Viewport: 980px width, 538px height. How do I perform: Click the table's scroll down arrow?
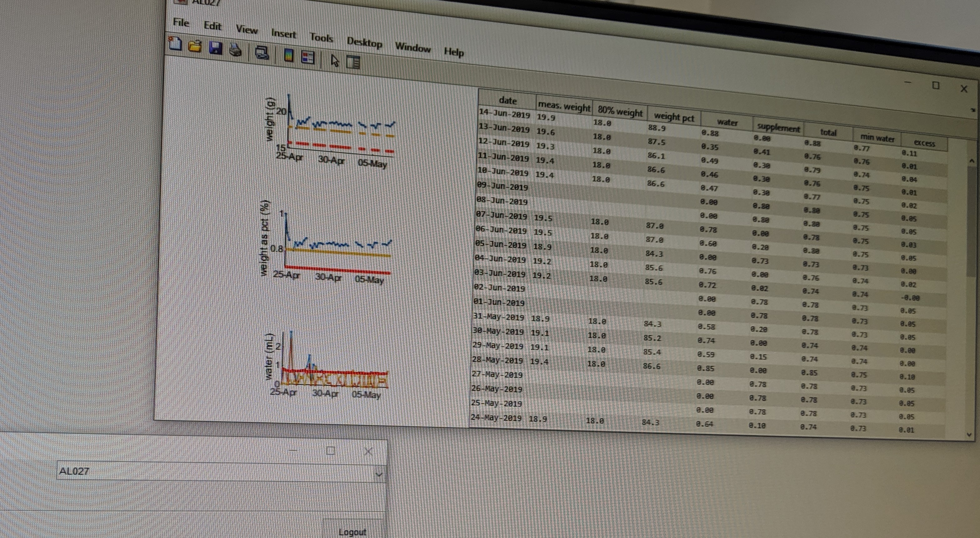(x=968, y=434)
